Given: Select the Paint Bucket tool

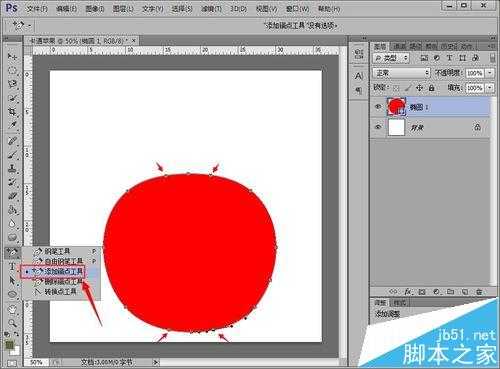Looking at the screenshot, I should pos(12,210).
